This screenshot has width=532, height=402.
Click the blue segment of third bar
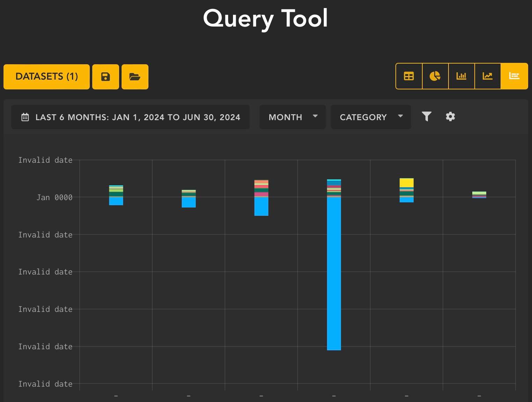coord(261,206)
